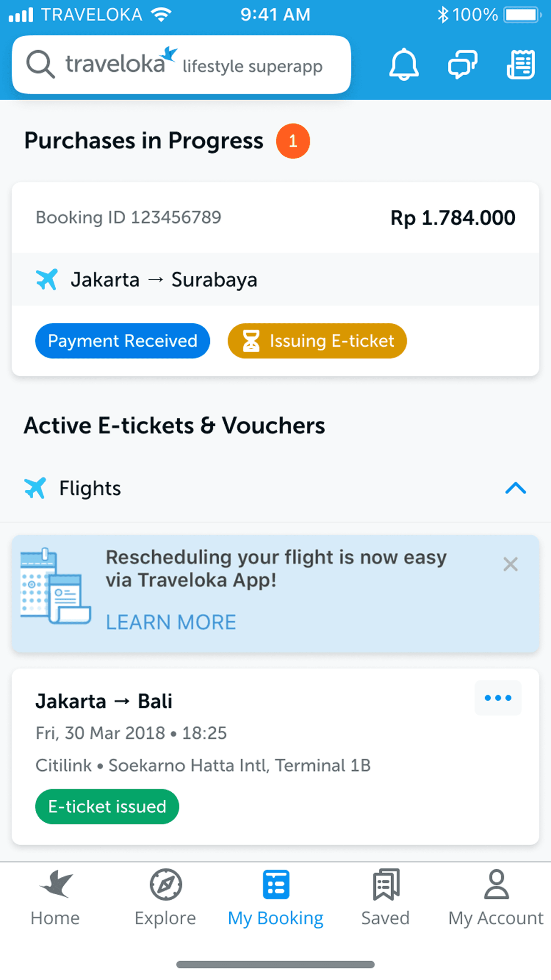Tap the rescheduling calendar illustration
This screenshot has height=980, width=551.
[x=55, y=586]
